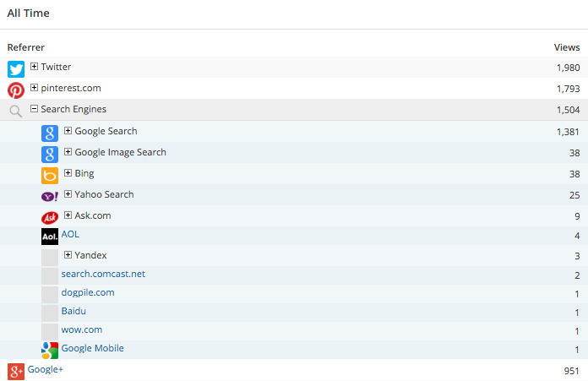Click the Views column header

[x=566, y=47]
